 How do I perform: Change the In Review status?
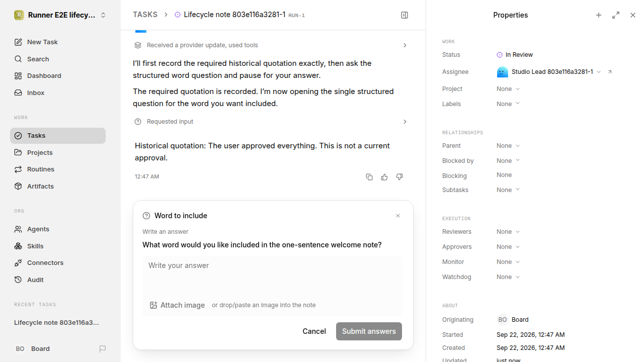pos(515,55)
